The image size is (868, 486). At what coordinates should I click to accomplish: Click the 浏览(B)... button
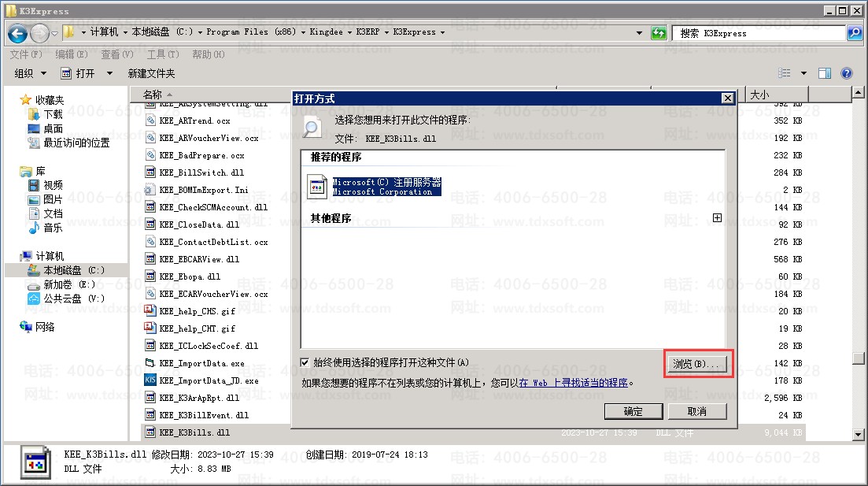(696, 364)
